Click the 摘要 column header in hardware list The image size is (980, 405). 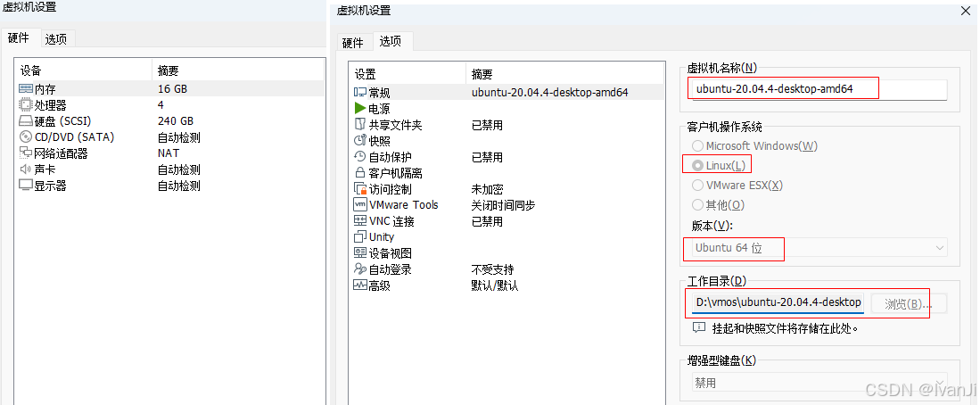pos(237,70)
